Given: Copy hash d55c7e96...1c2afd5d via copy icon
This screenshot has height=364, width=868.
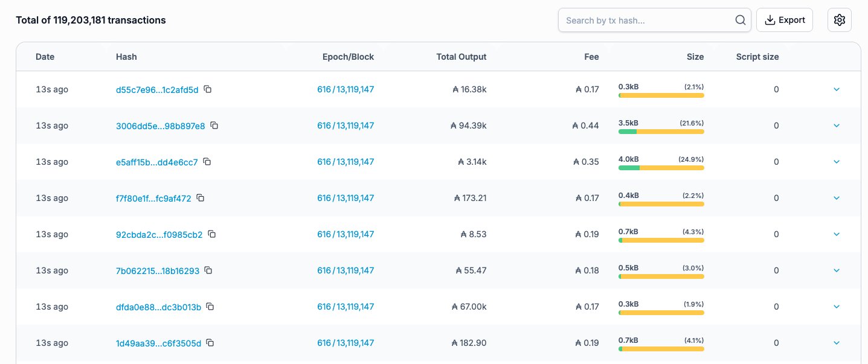Looking at the screenshot, I should pyautogui.click(x=207, y=89).
